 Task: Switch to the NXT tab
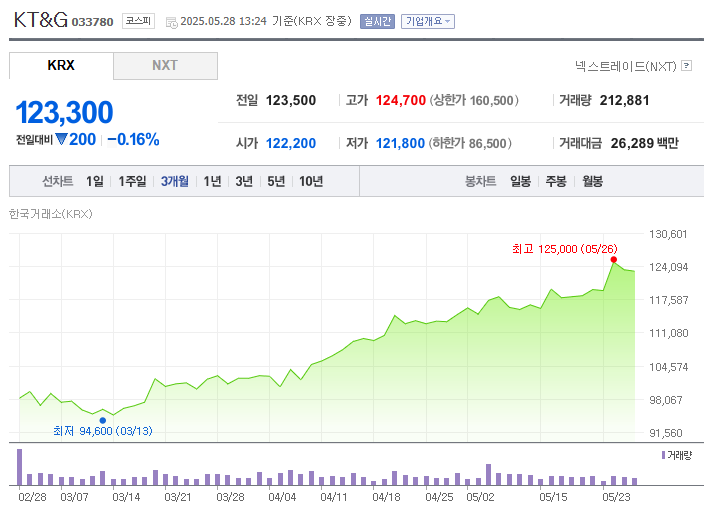tap(165, 66)
